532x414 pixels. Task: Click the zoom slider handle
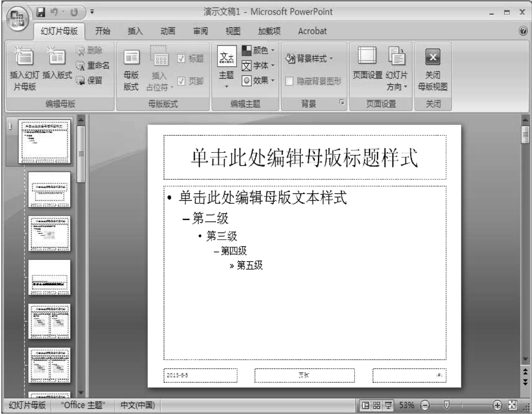[x=447, y=405]
